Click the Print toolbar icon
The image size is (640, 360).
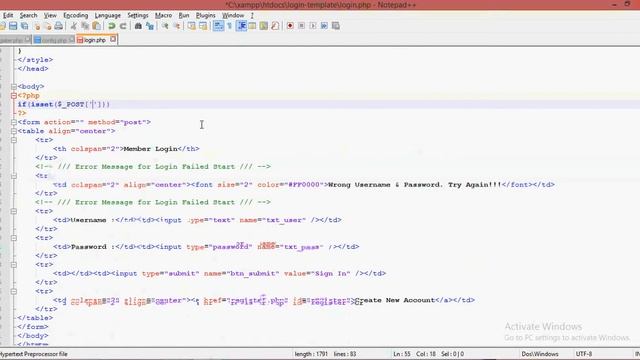pos(59,26)
